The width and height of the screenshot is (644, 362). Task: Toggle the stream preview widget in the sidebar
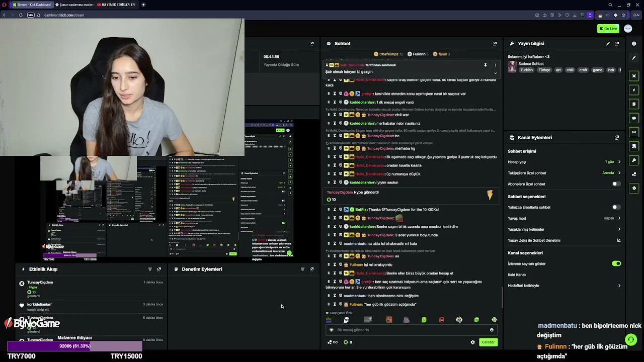point(634,76)
